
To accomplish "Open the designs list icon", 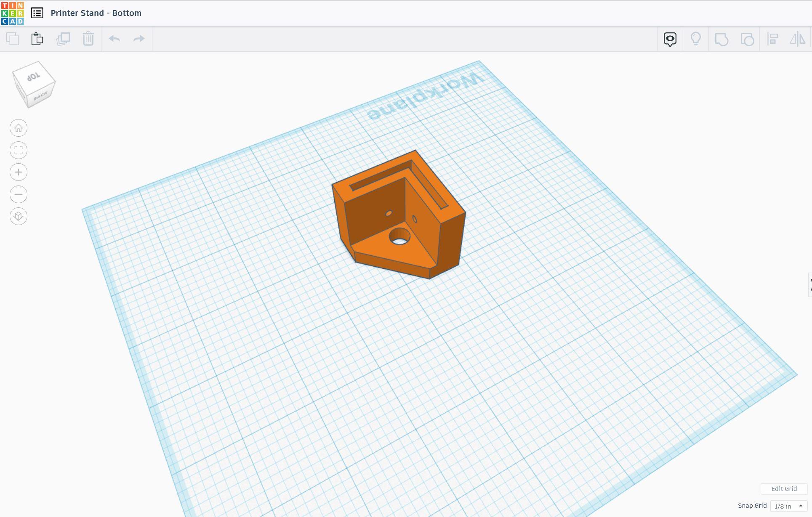I will coord(37,13).
